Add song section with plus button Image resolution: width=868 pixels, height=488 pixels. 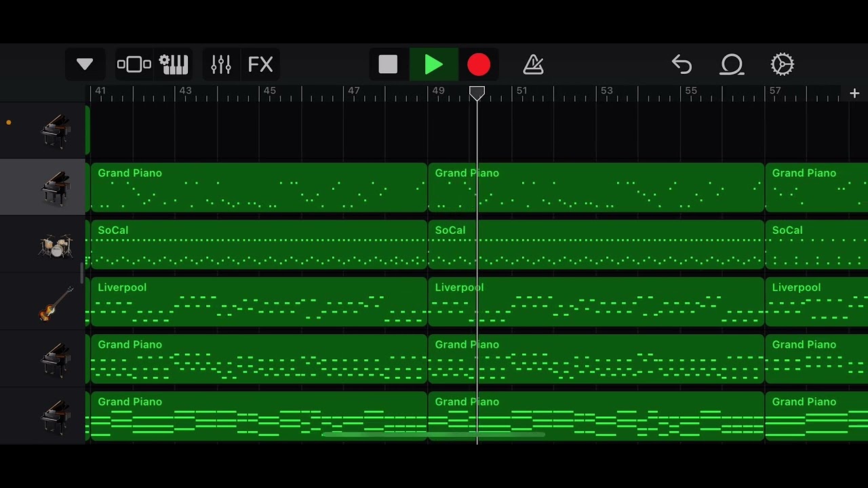pos(854,94)
